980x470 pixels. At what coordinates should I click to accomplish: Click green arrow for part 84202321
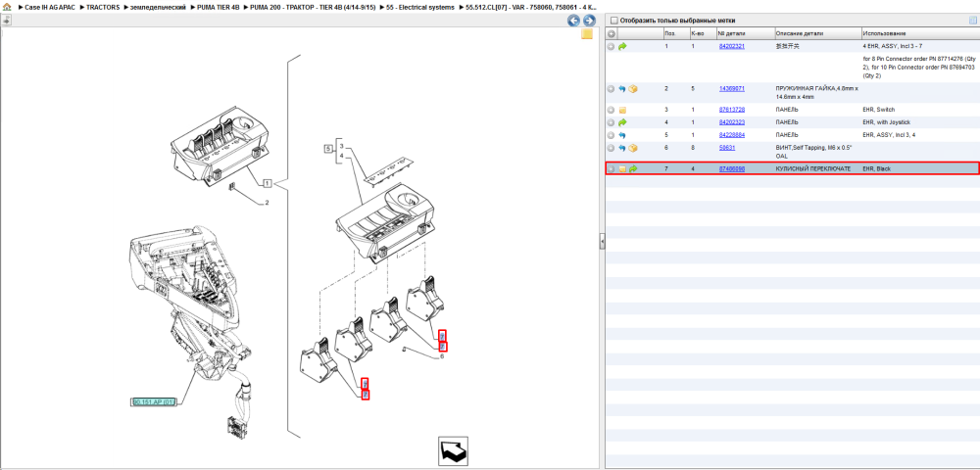click(622, 46)
